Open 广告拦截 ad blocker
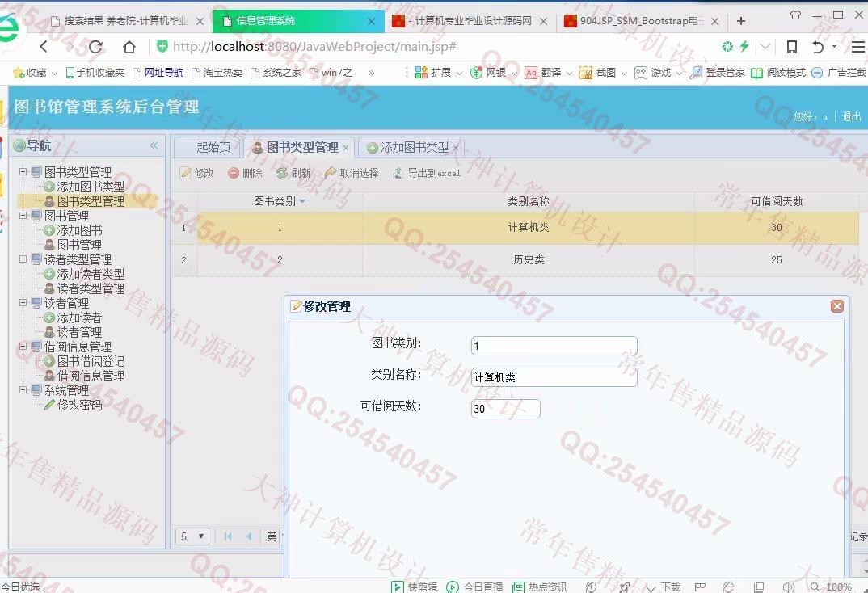Screen dimensions: 868x593 [x=839, y=73]
